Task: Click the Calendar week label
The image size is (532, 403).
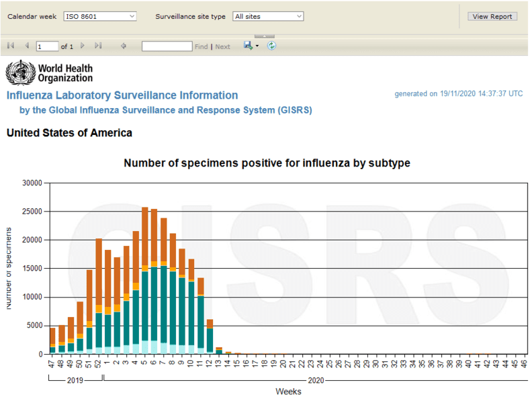Action: (x=32, y=16)
